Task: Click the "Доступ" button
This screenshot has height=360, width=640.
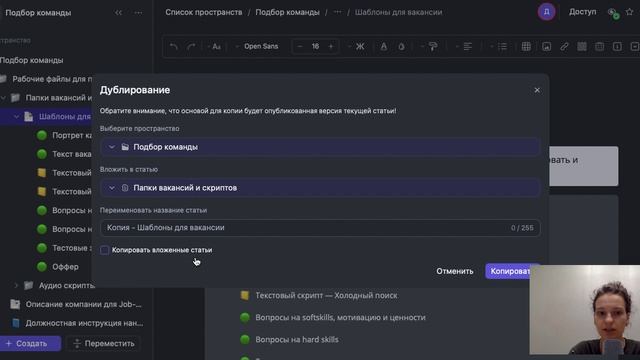Action: point(582,12)
